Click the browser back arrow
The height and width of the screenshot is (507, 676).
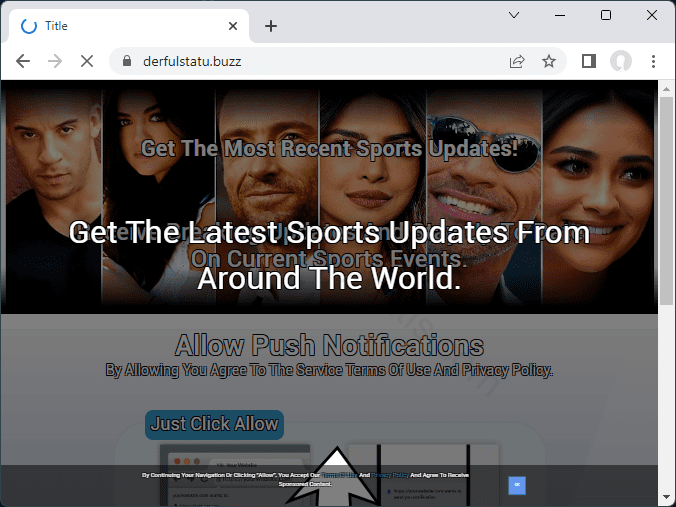point(23,61)
